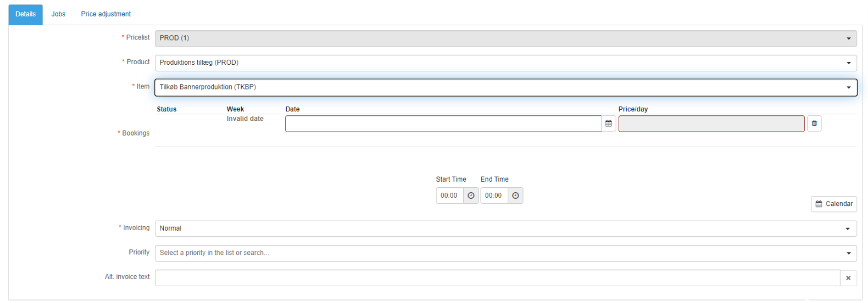
Task: Open the Priority dropdown list
Action: click(506, 253)
